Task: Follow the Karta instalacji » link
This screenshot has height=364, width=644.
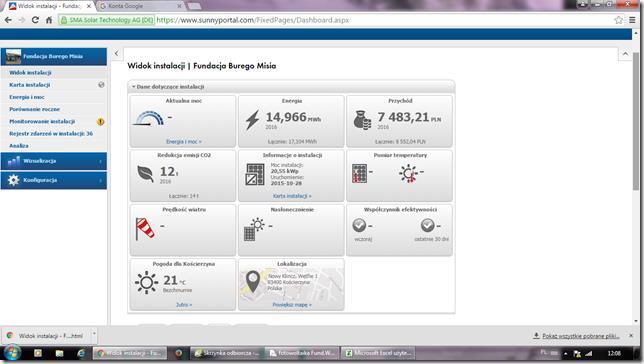Action: pyautogui.click(x=292, y=196)
